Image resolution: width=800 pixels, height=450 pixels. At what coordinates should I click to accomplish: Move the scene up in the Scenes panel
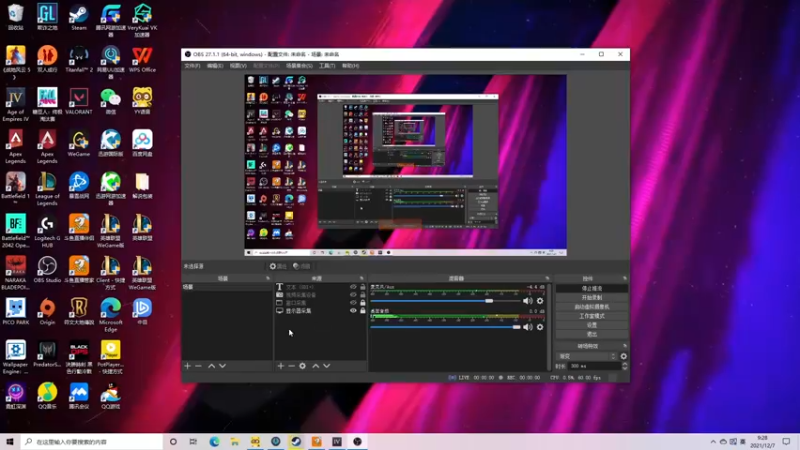point(211,366)
